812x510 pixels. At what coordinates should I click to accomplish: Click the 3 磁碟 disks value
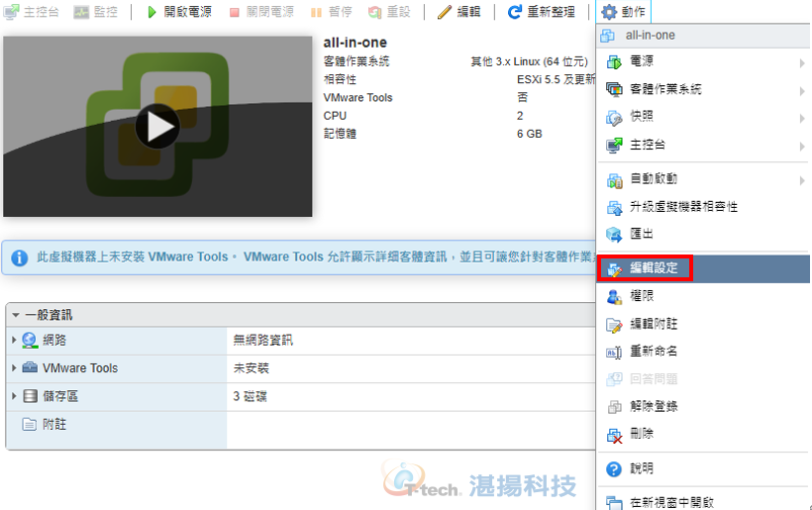(x=250, y=396)
